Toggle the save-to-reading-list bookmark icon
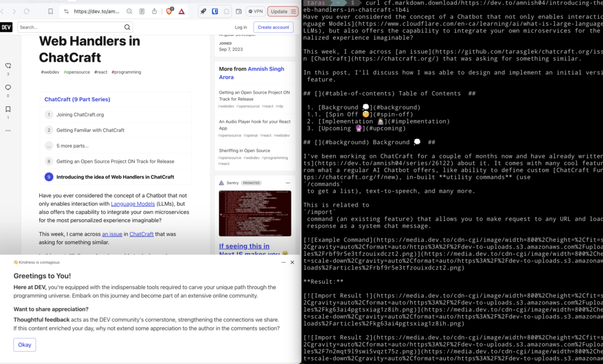 [51, 10]
